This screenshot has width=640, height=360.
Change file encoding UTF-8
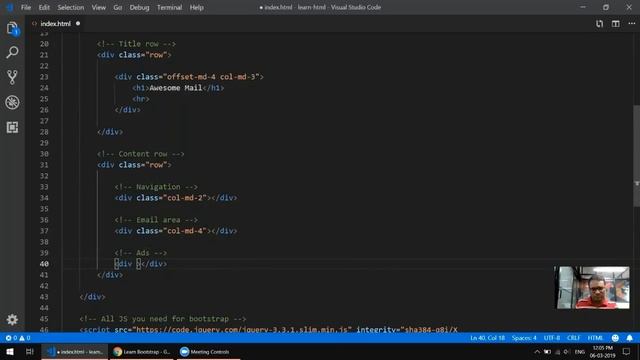(x=552, y=338)
